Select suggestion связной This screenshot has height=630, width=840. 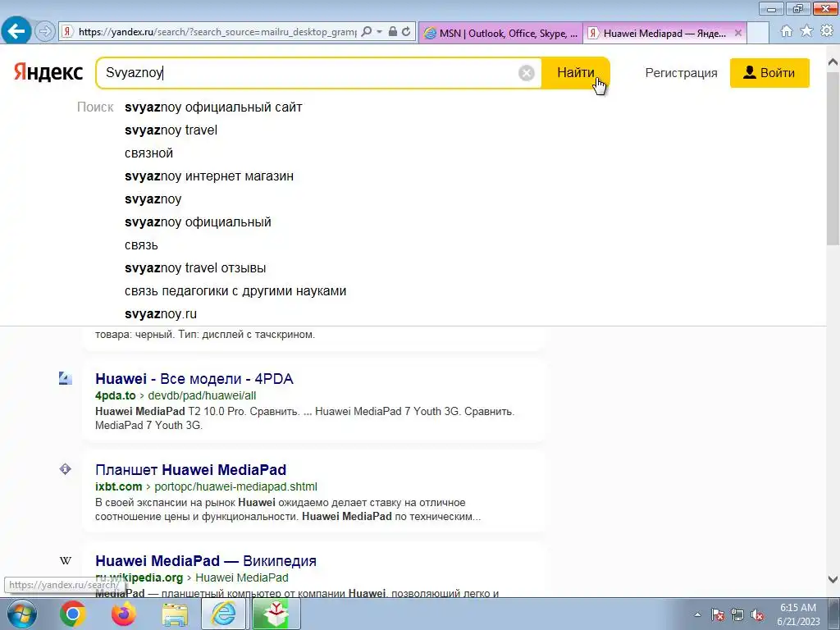(x=148, y=153)
